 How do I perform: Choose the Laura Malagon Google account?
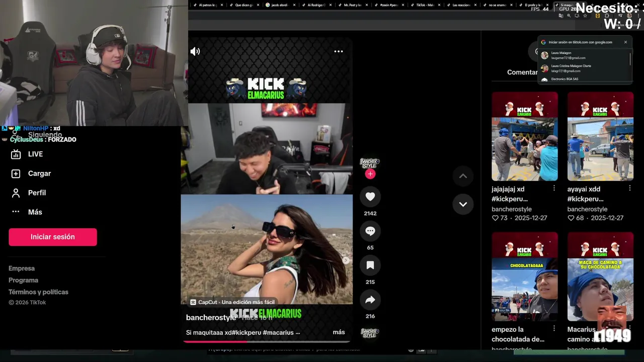coord(584,55)
